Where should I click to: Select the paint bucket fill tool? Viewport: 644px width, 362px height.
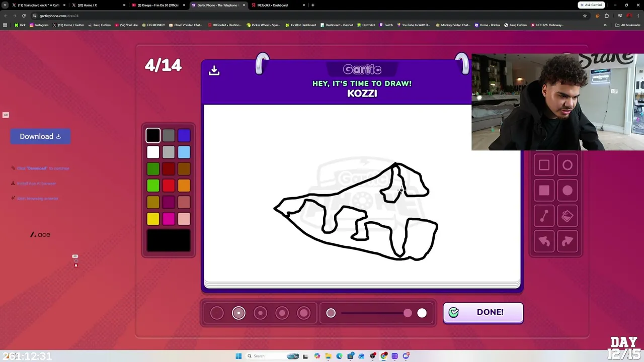click(x=568, y=216)
